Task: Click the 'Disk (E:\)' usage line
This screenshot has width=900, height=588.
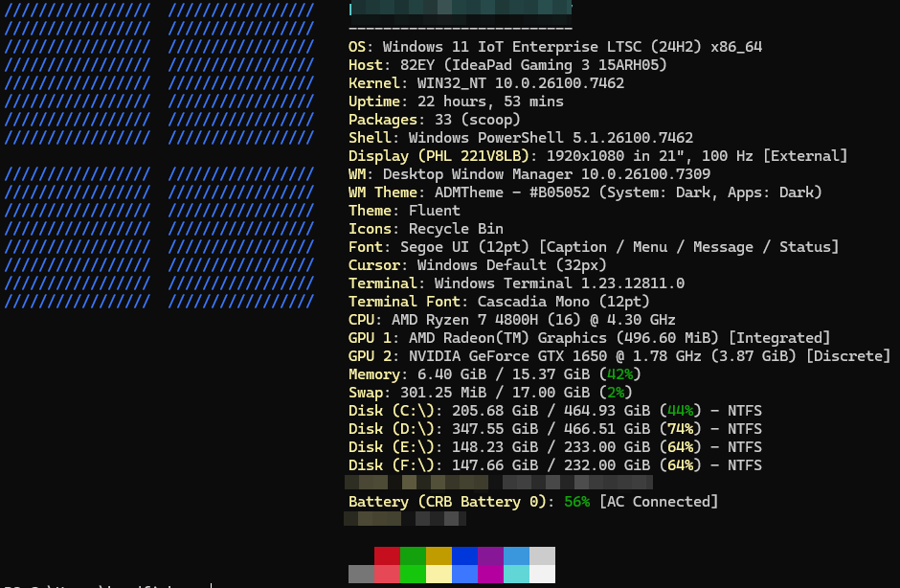Action: click(x=555, y=447)
